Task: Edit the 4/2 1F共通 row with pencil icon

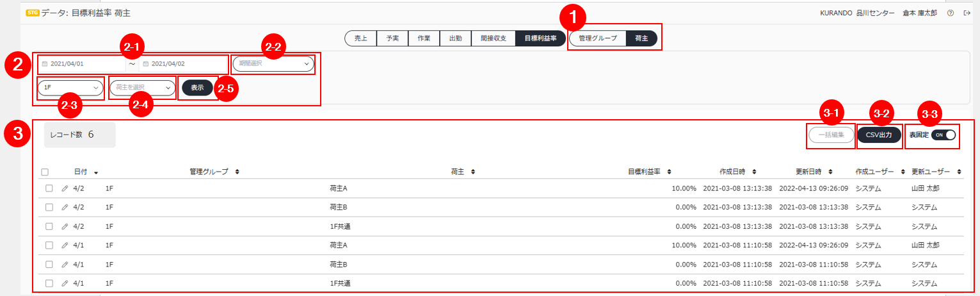Action: point(65,227)
